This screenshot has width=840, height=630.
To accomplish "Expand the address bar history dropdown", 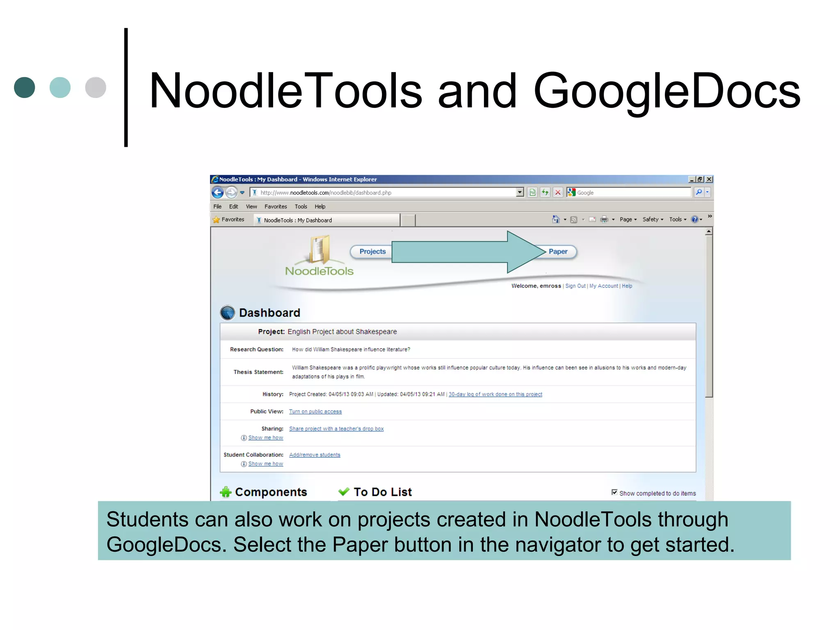I will 520,192.
